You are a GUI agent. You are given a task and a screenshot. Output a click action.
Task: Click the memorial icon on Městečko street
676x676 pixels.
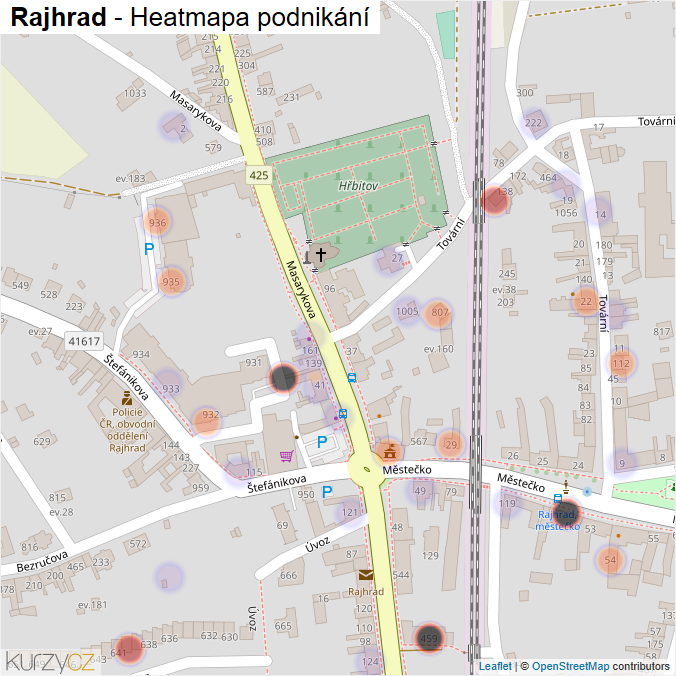566,487
